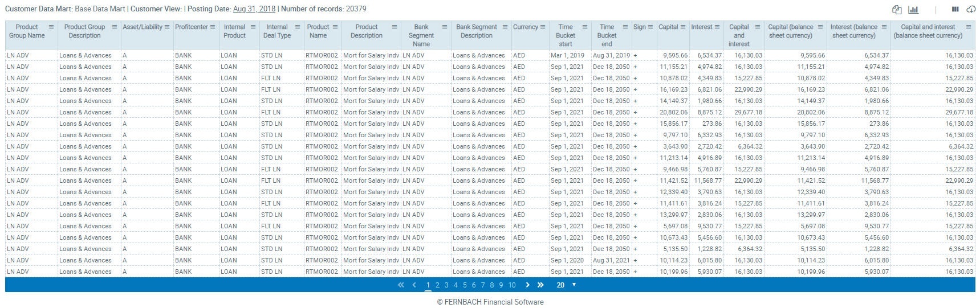Go to page 10 of results

pos(512,285)
